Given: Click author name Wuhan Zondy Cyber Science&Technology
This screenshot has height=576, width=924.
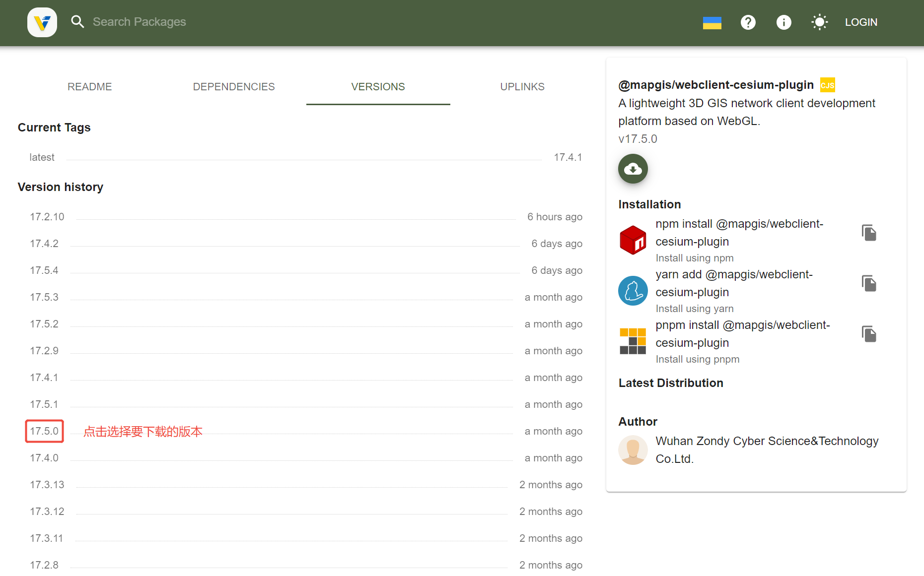Looking at the screenshot, I should (767, 450).
